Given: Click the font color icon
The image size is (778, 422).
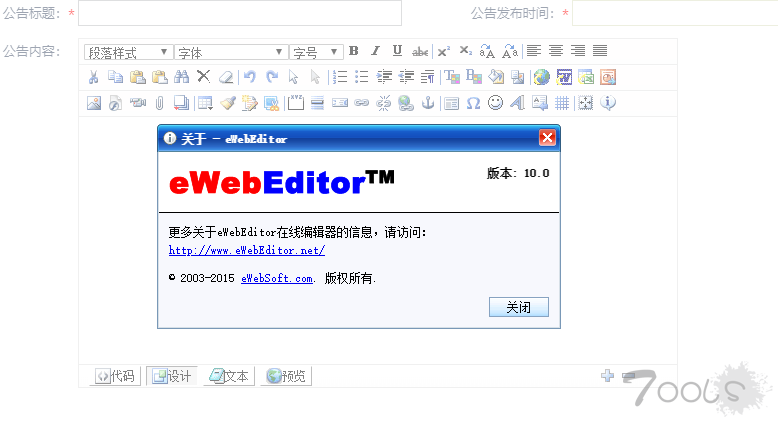Looking at the screenshot, I should pos(452,77).
